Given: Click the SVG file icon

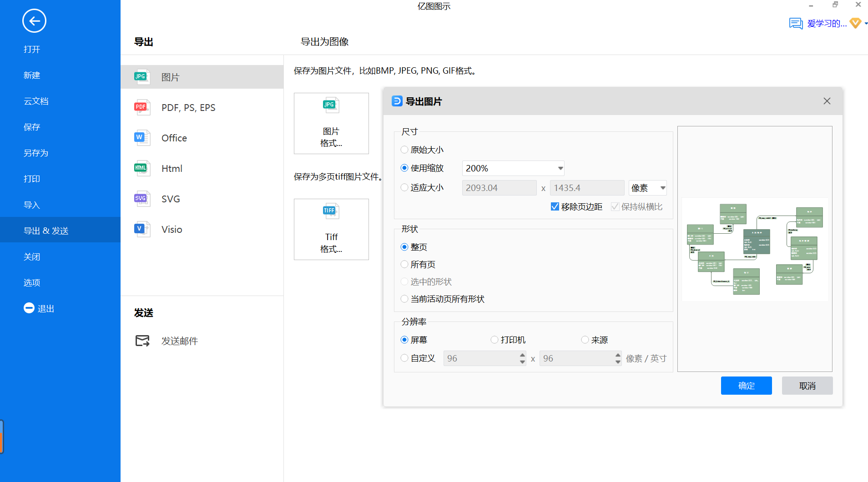Looking at the screenshot, I should (141, 199).
